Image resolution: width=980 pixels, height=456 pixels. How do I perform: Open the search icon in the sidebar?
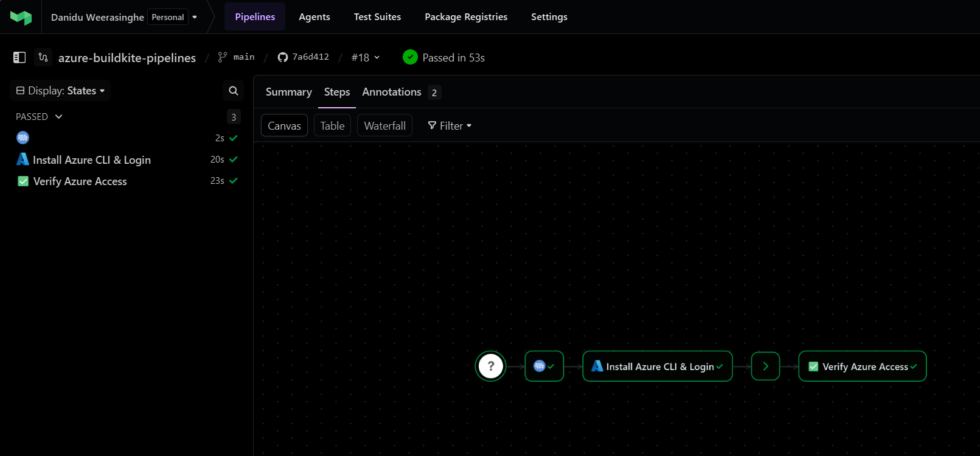233,91
